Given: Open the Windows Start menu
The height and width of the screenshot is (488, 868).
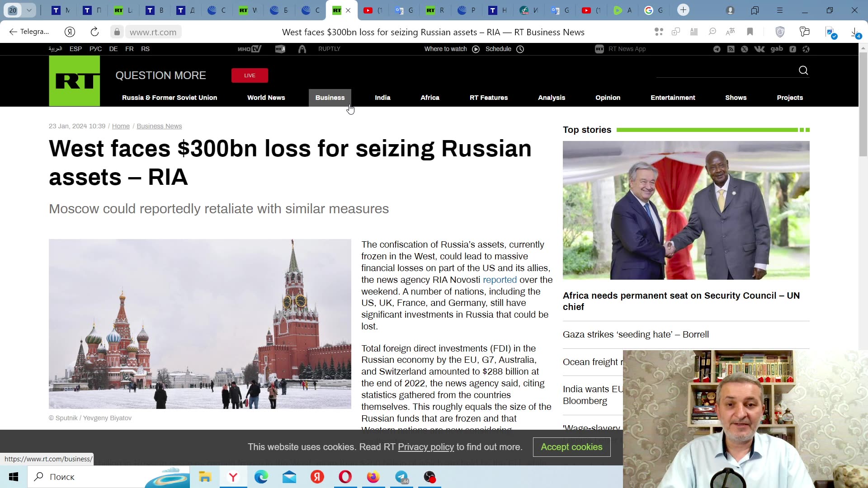Looking at the screenshot, I should point(14,477).
